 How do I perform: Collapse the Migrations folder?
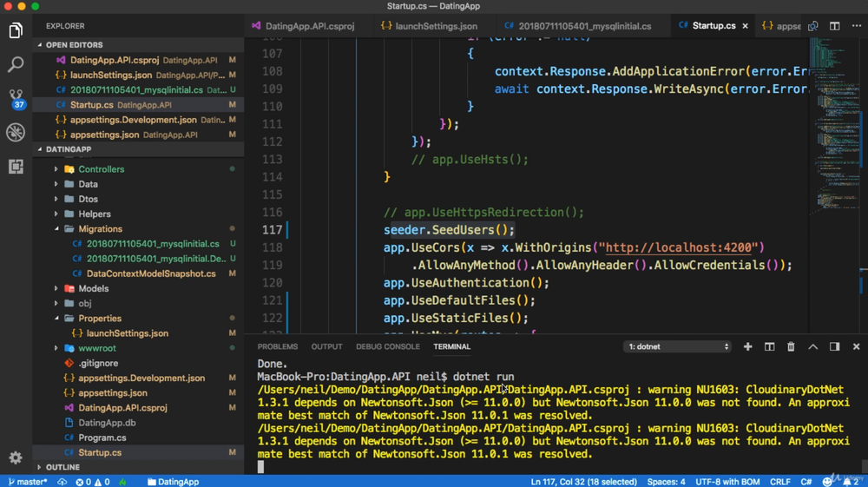100,229
